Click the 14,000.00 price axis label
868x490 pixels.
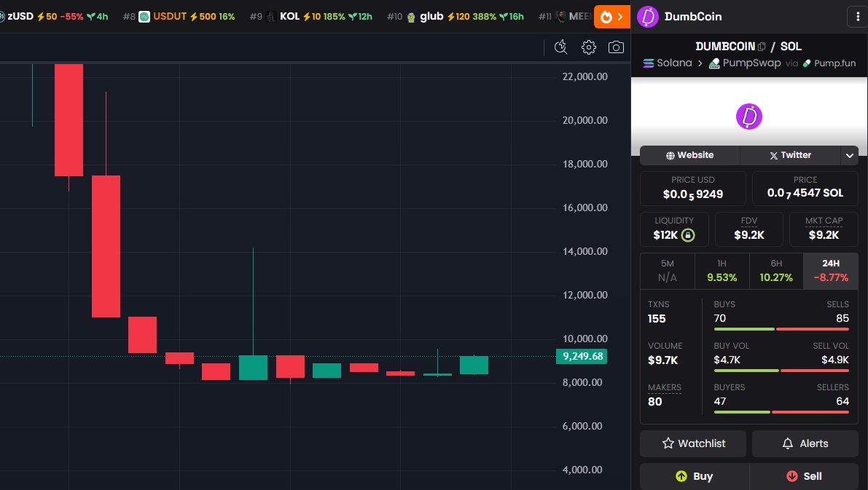(x=584, y=251)
